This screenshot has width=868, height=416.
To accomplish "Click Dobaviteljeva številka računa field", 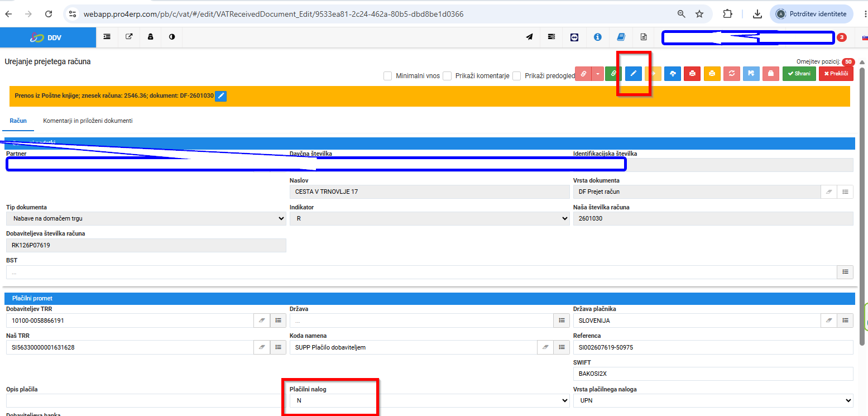I will tap(146, 245).
